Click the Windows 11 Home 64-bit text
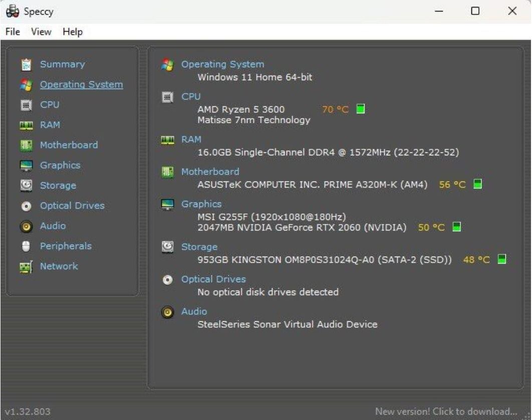 tap(255, 77)
